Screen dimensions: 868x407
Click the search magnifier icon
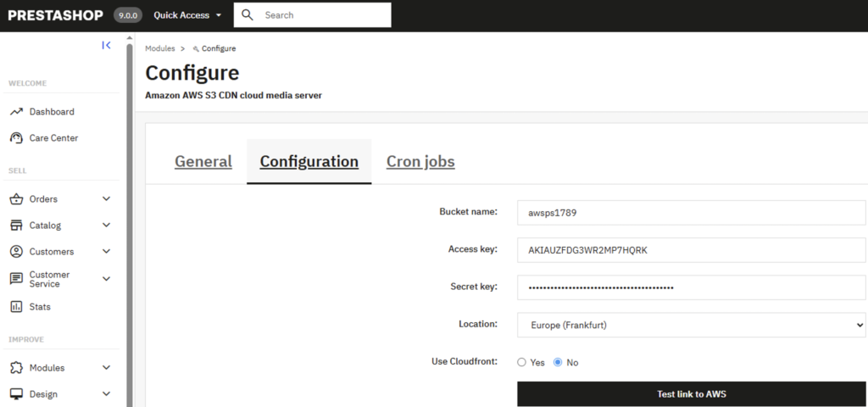pyautogui.click(x=248, y=15)
